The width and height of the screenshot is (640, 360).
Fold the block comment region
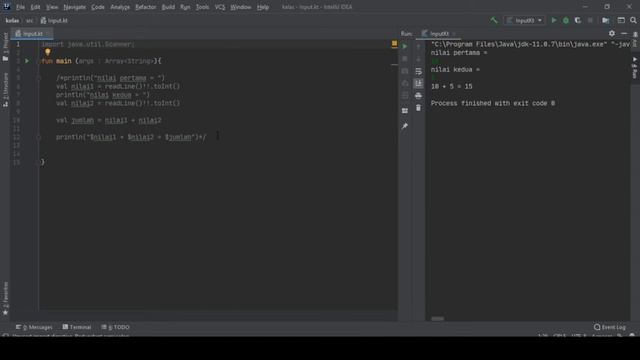coord(39,78)
